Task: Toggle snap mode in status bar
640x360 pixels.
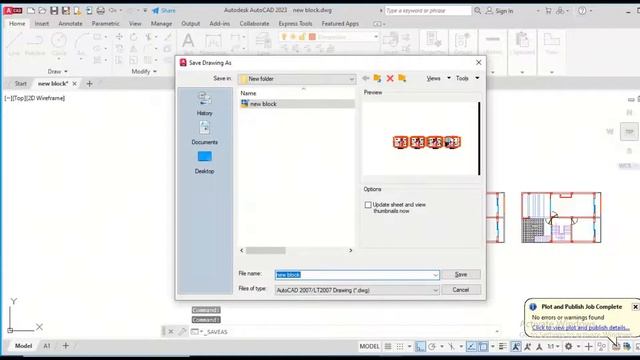Action: 400,347
